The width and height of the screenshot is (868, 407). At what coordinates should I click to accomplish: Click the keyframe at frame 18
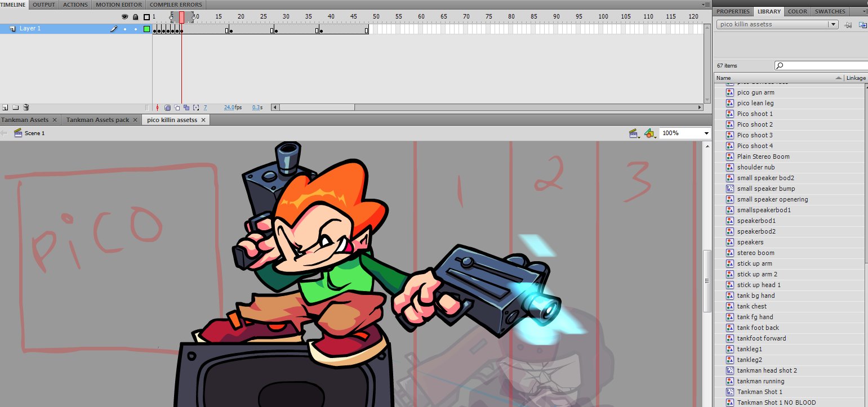click(x=231, y=31)
